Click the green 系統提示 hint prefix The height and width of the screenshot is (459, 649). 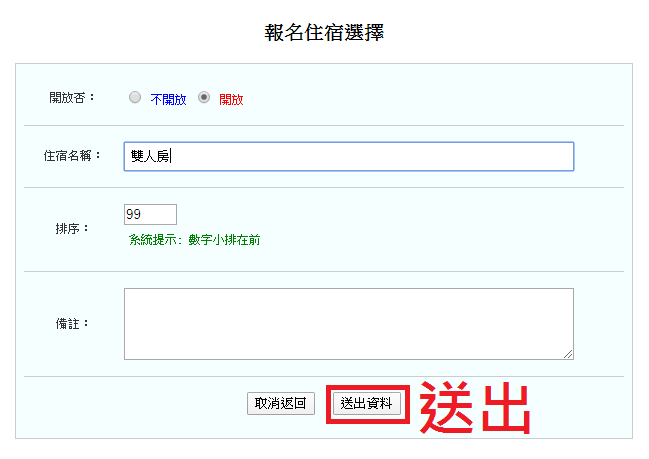[155, 240]
